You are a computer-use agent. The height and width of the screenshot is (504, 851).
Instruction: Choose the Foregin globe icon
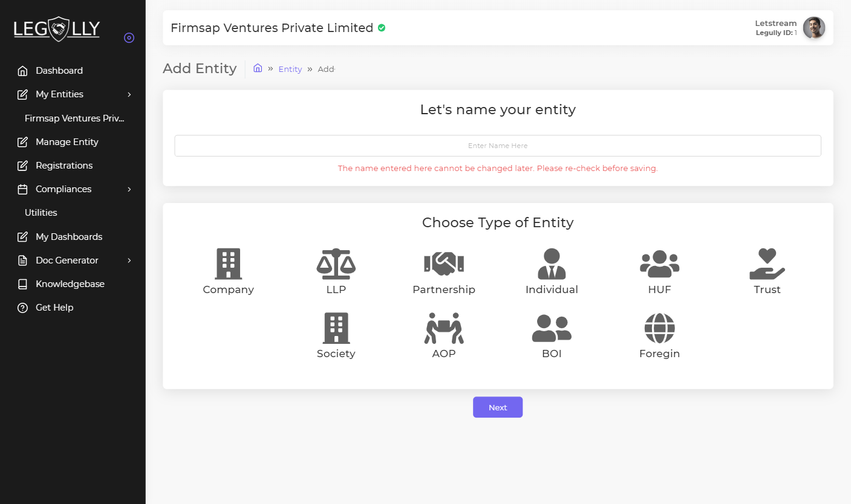[x=659, y=328]
